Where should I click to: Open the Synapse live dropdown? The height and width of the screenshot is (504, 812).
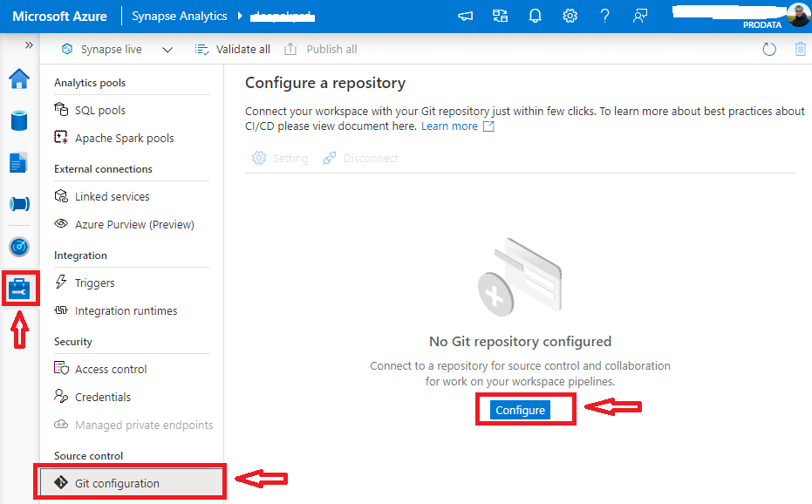click(167, 49)
